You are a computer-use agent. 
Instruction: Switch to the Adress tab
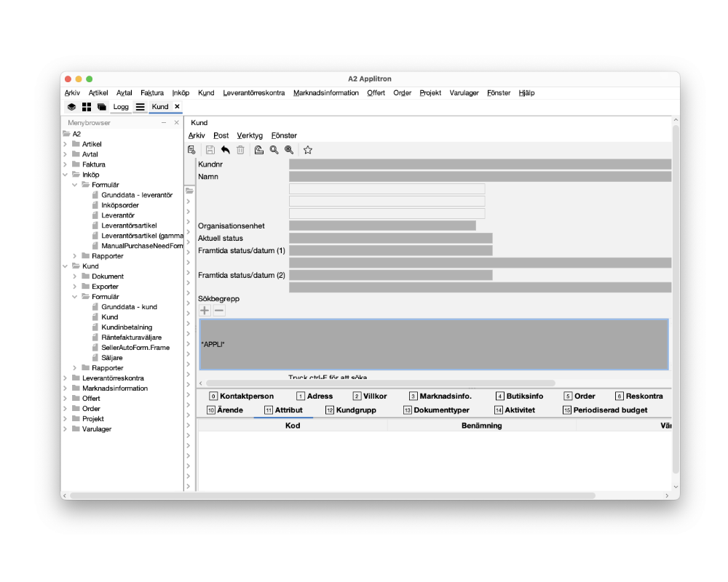tap(314, 396)
